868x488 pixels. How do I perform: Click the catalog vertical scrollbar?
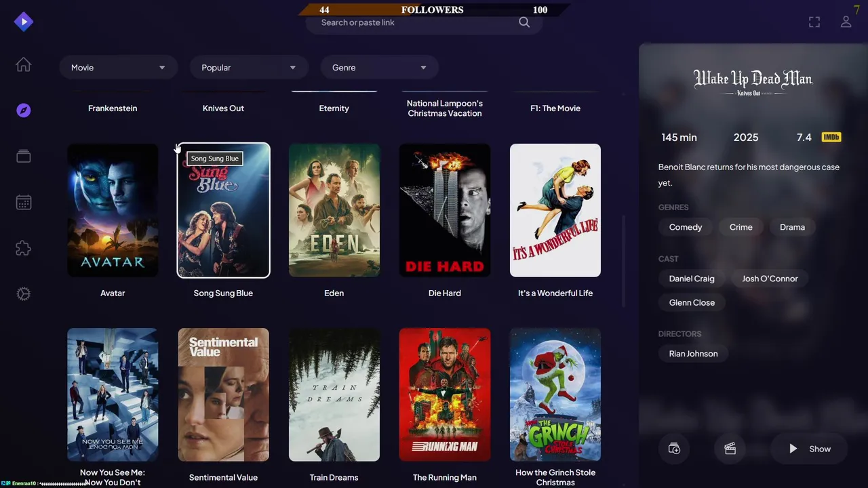pyautogui.click(x=623, y=261)
